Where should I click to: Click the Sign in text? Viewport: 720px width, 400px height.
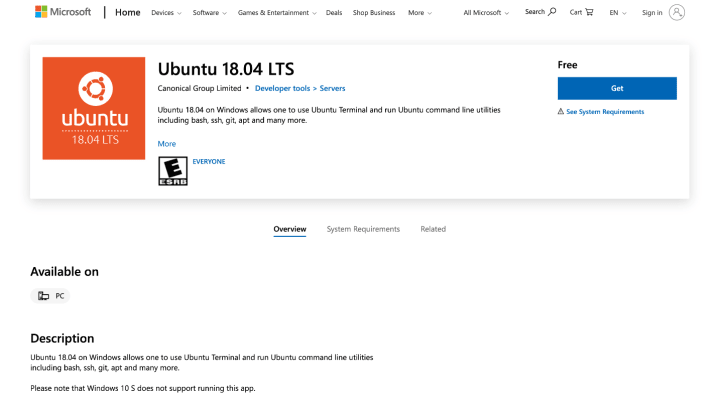[x=652, y=13]
